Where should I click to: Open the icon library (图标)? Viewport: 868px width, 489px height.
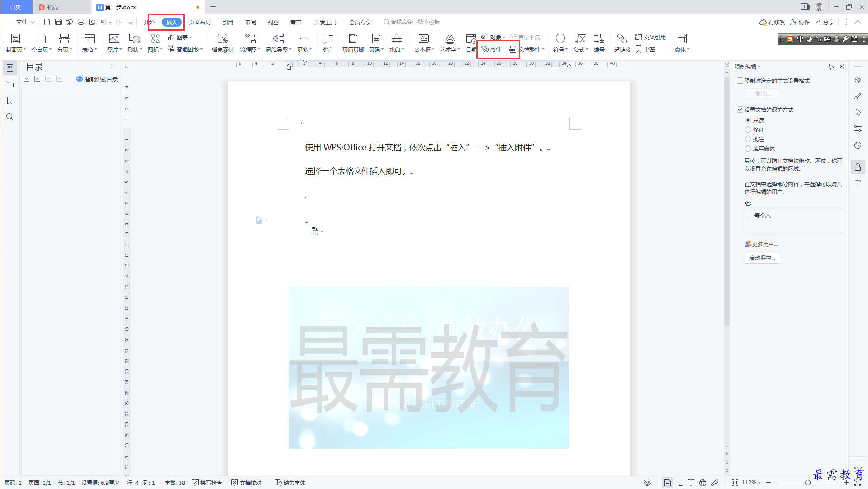click(x=155, y=43)
